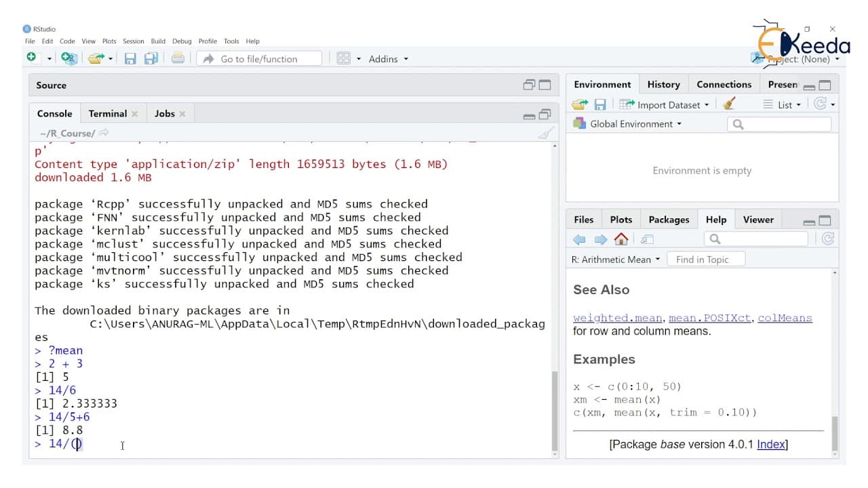Click the New File plus icon
This screenshot has height=488, width=868.
coord(32,58)
